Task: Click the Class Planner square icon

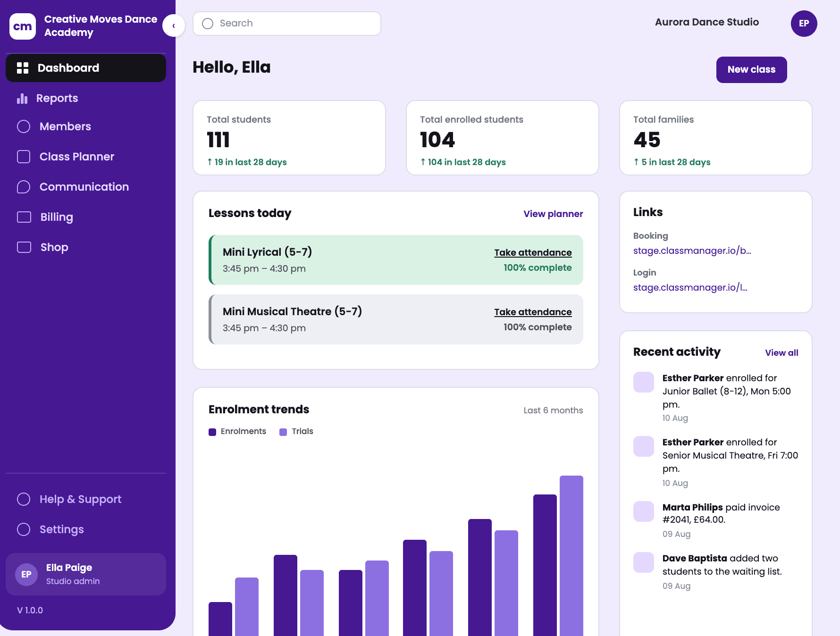Action: [24, 157]
